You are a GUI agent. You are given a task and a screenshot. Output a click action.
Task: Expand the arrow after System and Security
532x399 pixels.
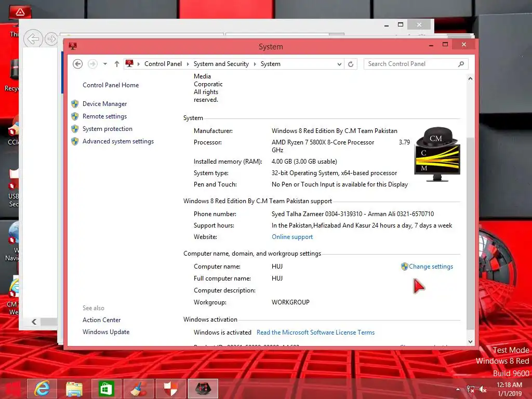pyautogui.click(x=255, y=64)
